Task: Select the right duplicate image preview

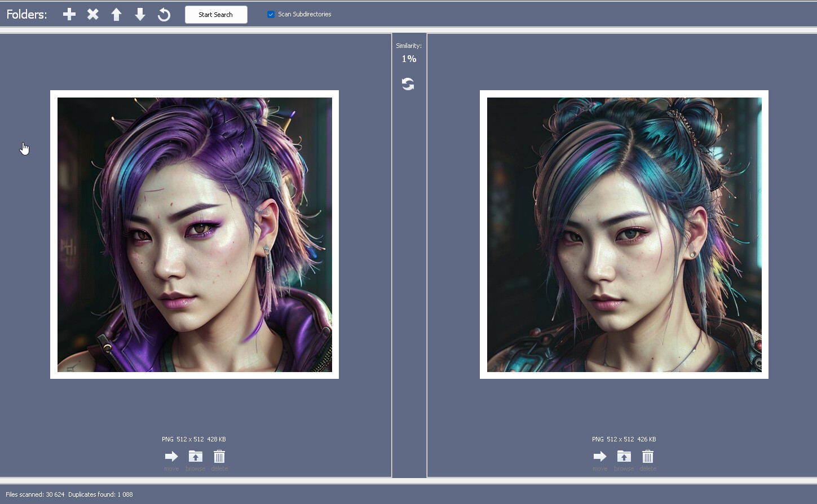Action: click(624, 235)
